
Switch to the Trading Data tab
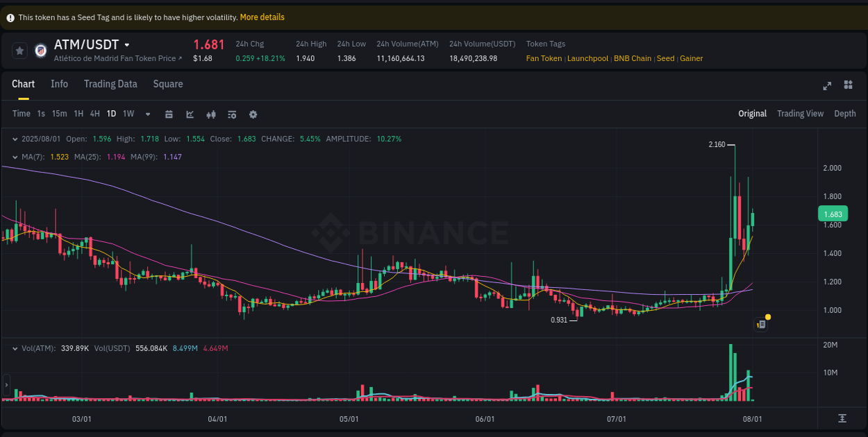(x=110, y=84)
